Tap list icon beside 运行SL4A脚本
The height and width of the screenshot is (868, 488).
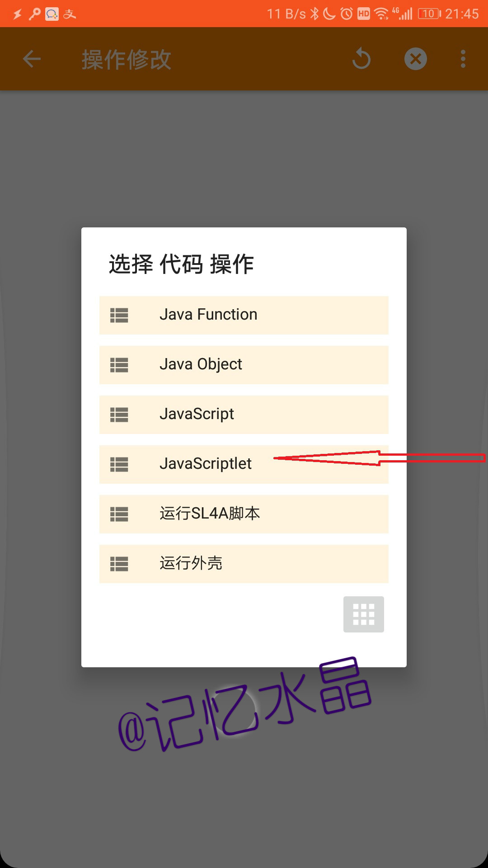tap(119, 514)
